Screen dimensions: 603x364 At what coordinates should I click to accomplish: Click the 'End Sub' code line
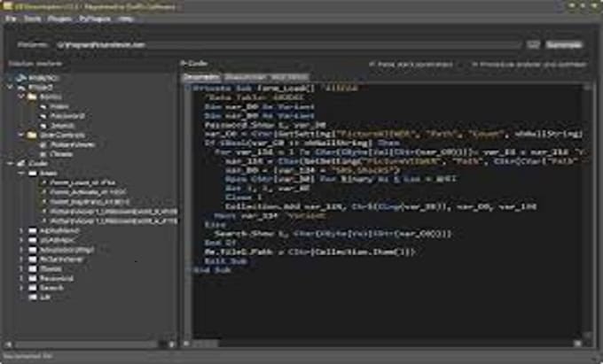coord(212,270)
